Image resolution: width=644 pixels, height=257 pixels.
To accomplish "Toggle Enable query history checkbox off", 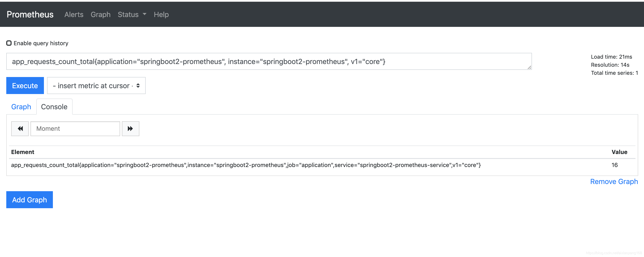I will (9, 43).
